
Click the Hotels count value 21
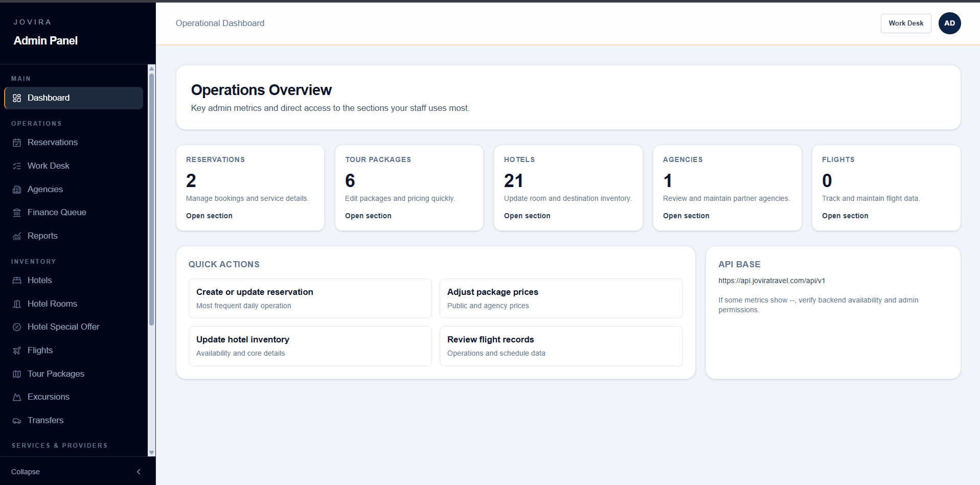coord(513,181)
